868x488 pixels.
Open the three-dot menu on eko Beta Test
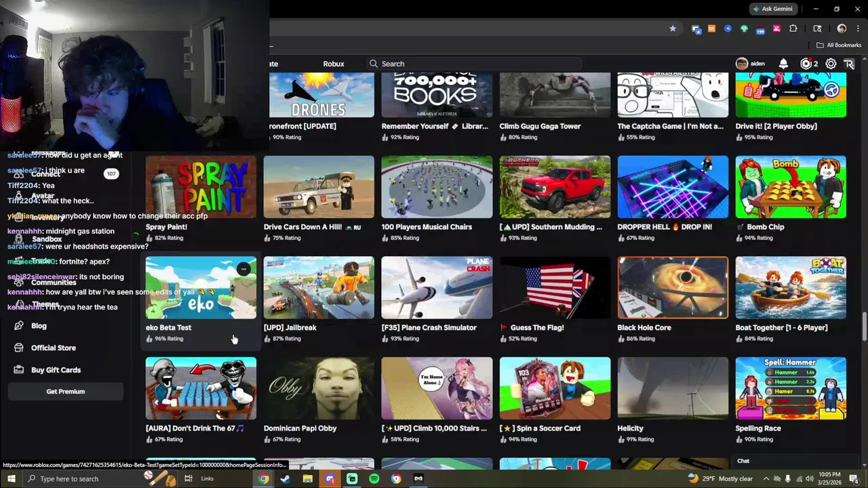click(243, 269)
